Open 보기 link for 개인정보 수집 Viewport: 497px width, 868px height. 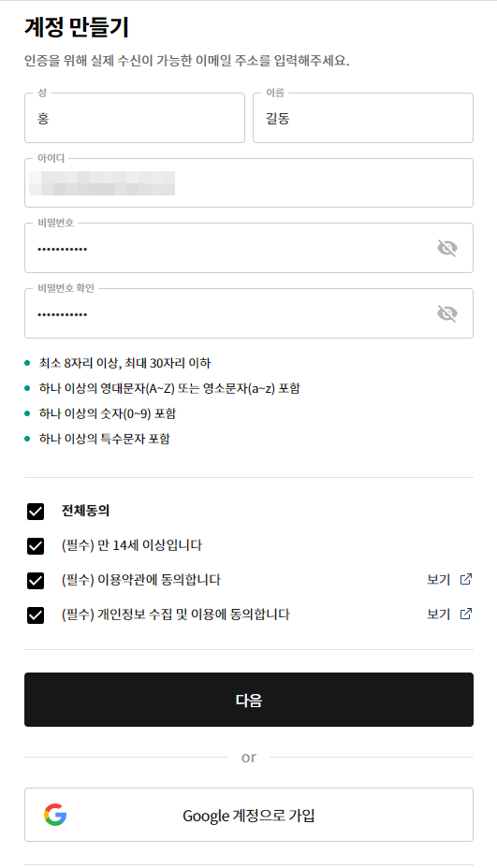click(x=438, y=614)
